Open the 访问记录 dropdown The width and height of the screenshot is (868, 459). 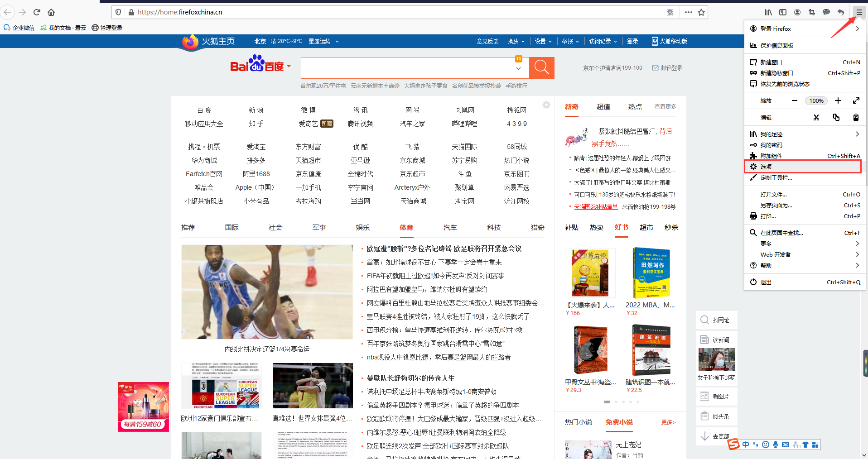(x=603, y=41)
